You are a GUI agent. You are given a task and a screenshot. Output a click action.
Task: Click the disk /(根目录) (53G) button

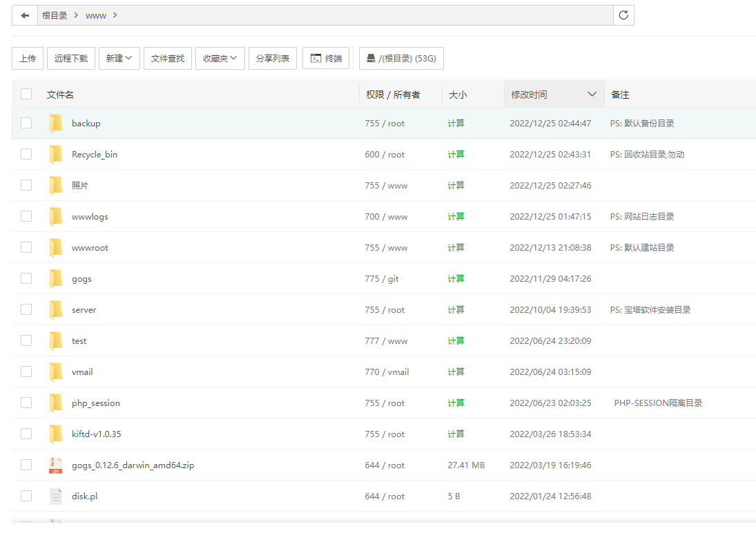(x=401, y=58)
